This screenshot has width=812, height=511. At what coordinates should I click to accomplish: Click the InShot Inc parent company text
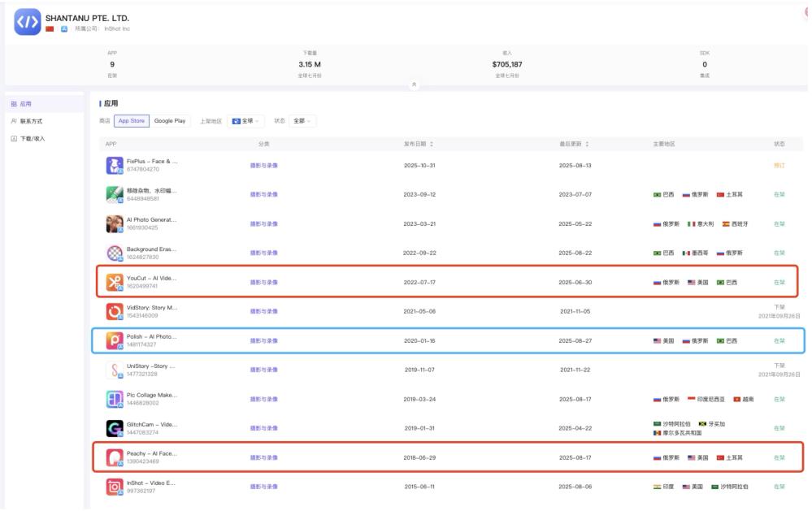pyautogui.click(x=117, y=29)
